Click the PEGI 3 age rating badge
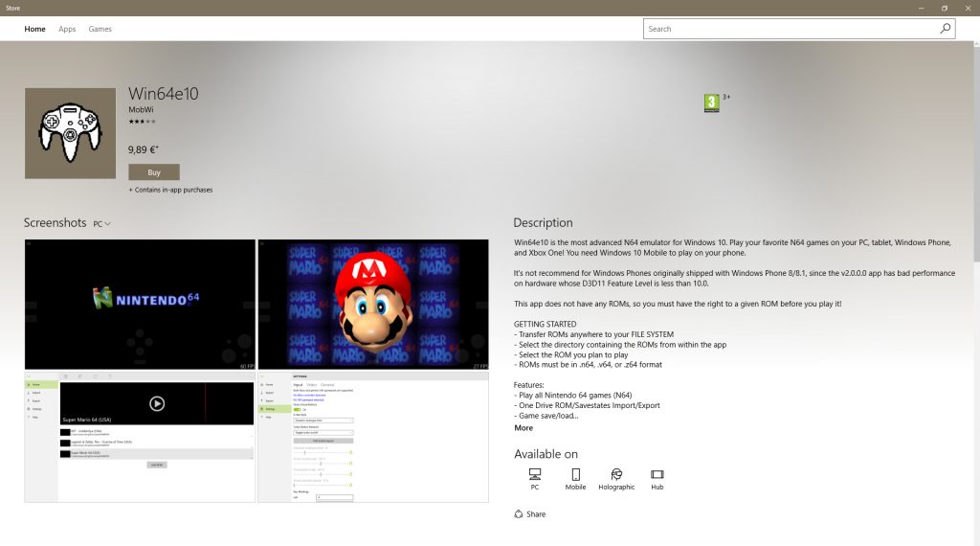The image size is (980, 546). point(711,102)
